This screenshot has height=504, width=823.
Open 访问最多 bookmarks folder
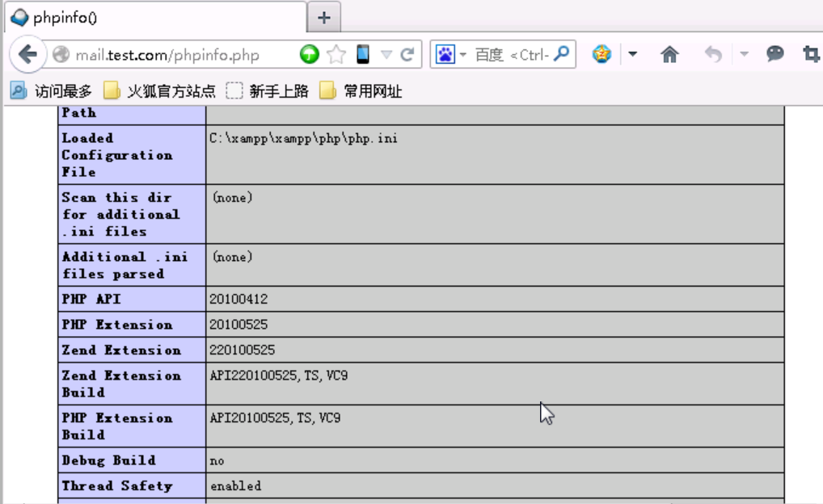point(52,91)
